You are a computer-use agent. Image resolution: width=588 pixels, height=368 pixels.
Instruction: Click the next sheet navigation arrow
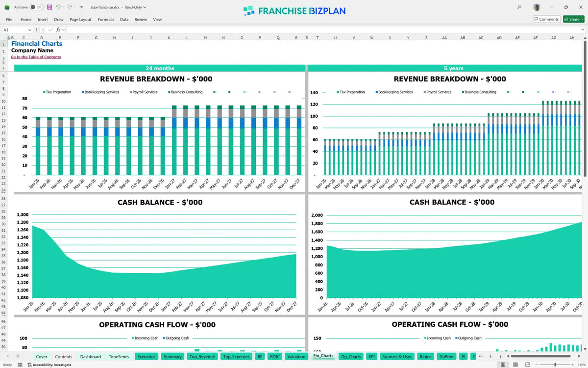pyautogui.click(x=18, y=356)
